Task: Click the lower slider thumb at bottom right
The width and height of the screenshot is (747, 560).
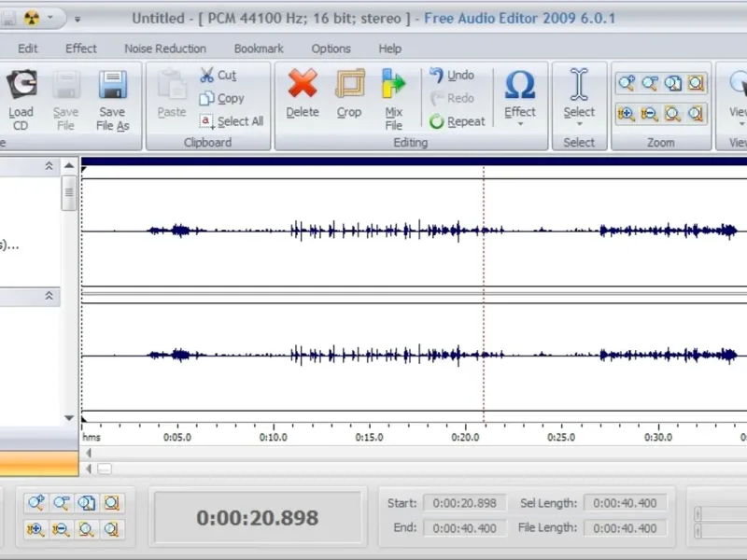Action: click(x=698, y=530)
